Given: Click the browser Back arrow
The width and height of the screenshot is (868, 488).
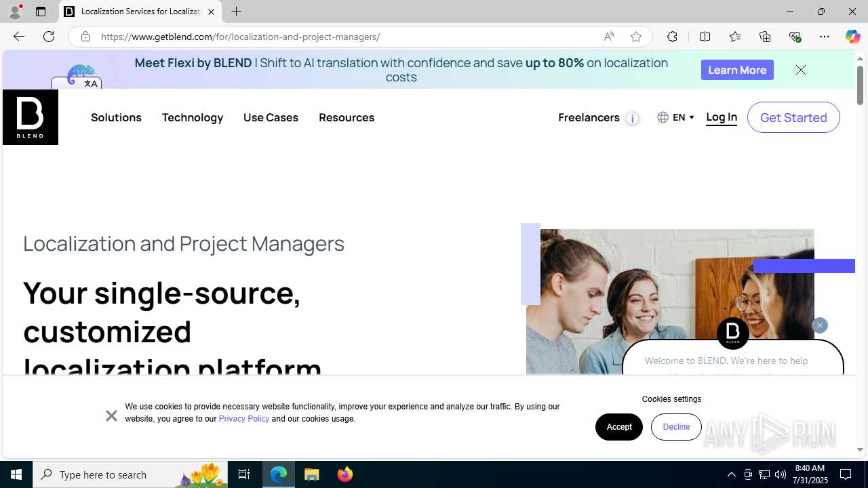Looking at the screenshot, I should (18, 37).
